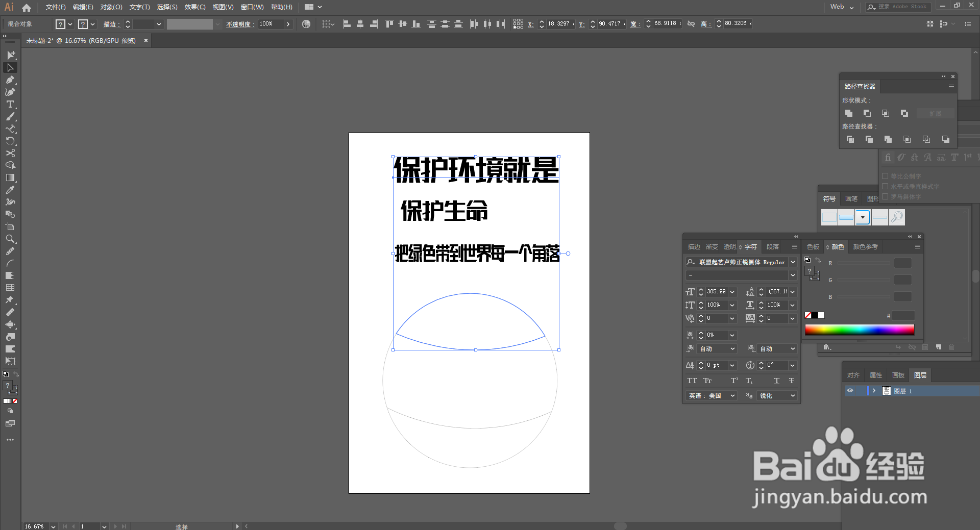Image resolution: width=980 pixels, height=530 pixels.
Task: Switch to the 段落 tab
Action: [x=773, y=247]
